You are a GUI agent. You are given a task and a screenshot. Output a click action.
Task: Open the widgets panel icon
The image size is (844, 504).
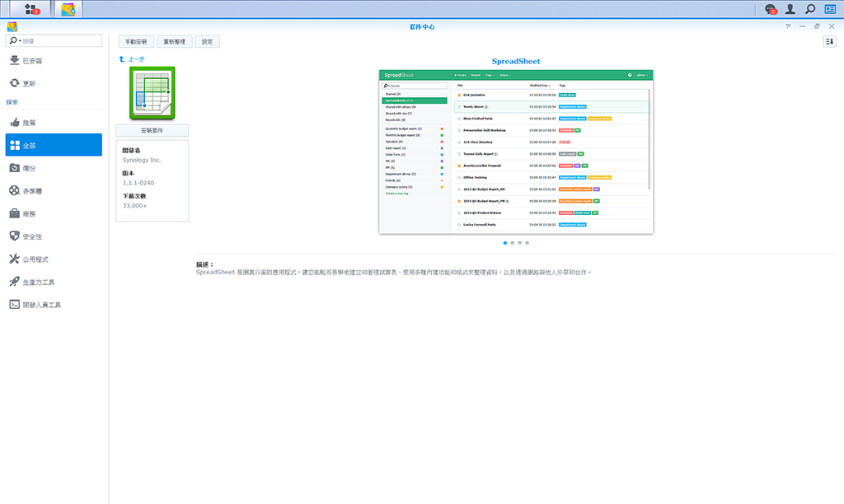pyautogui.click(x=830, y=8)
